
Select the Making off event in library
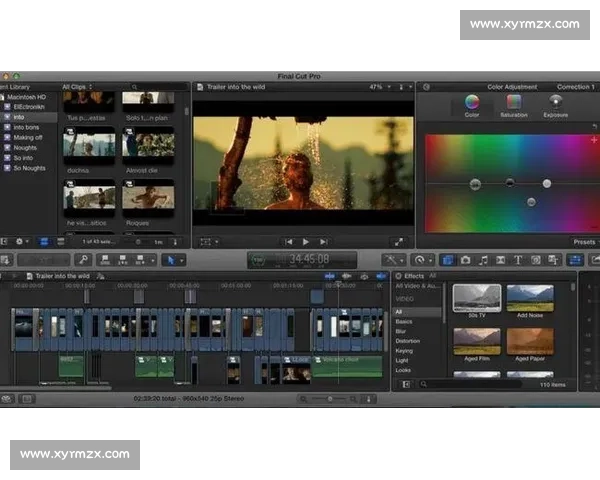pos(28,137)
